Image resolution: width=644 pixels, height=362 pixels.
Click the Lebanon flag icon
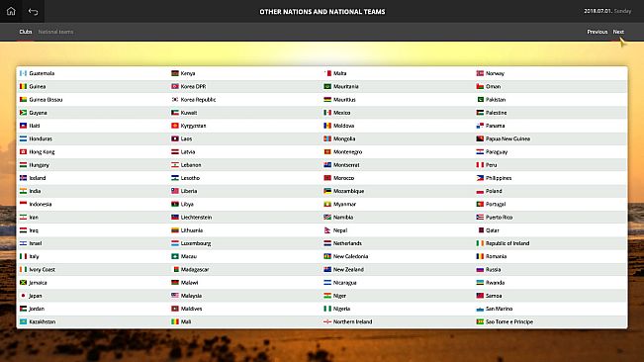pyautogui.click(x=175, y=165)
